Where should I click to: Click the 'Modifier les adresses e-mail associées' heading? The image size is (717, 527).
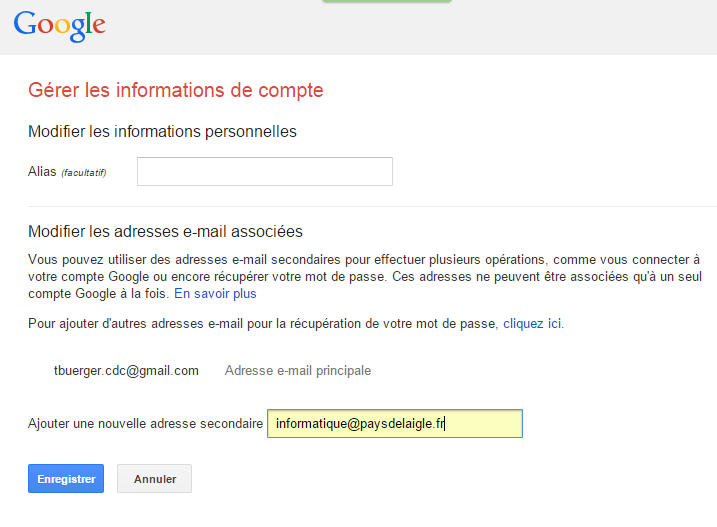click(x=165, y=232)
